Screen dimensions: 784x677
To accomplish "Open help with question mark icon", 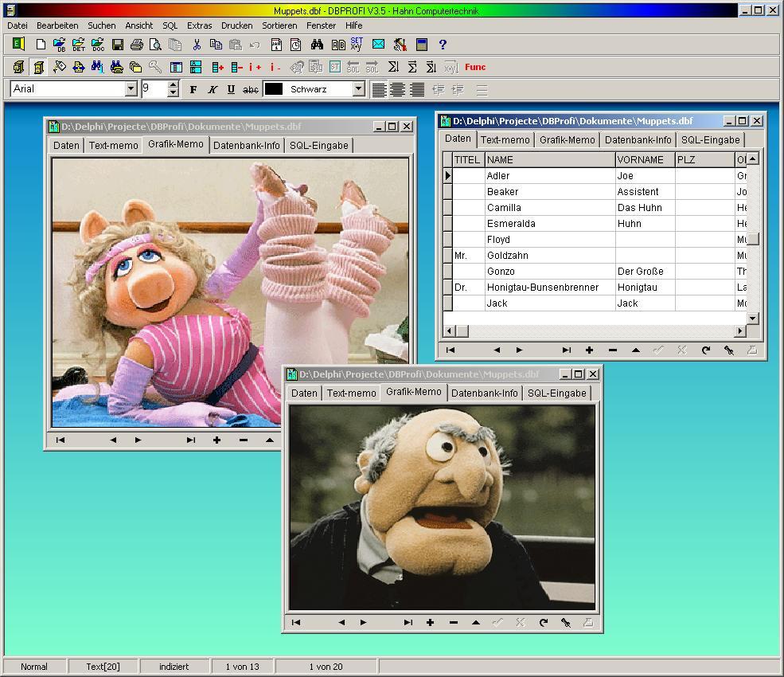I will pos(443,45).
